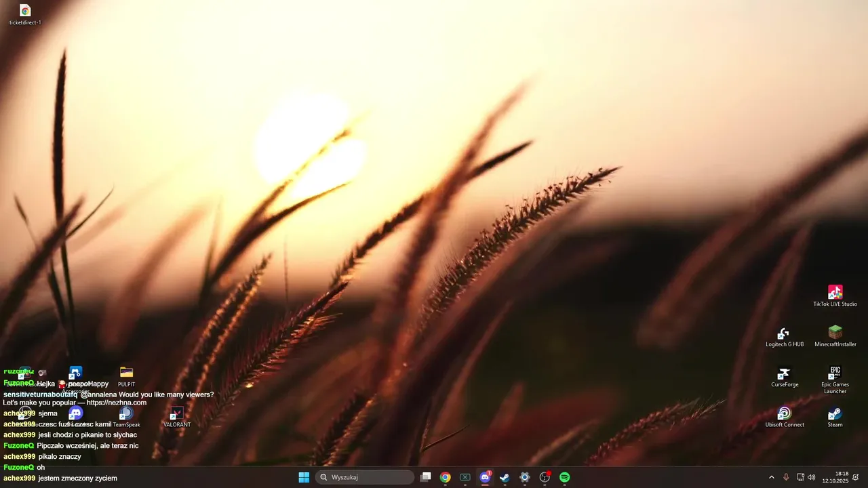Open Logitech G HUB desktop shortcut
The height and width of the screenshot is (488, 868).
pos(784,337)
